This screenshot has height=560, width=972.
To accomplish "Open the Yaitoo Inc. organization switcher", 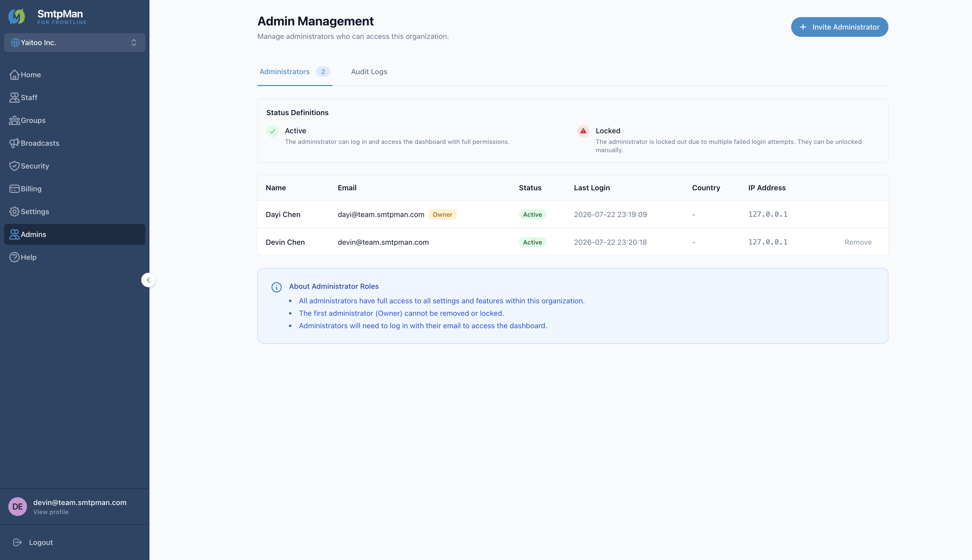I will [x=75, y=43].
